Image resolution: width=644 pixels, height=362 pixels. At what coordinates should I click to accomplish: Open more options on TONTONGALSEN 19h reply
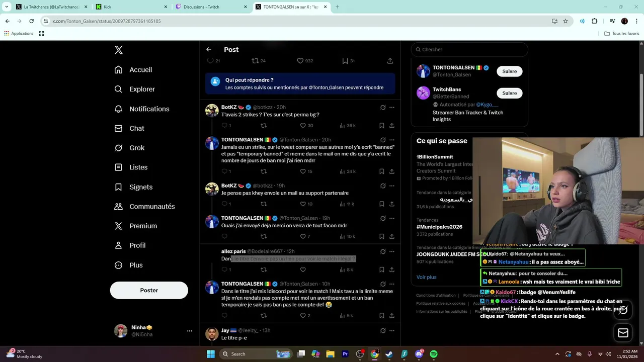(392, 219)
